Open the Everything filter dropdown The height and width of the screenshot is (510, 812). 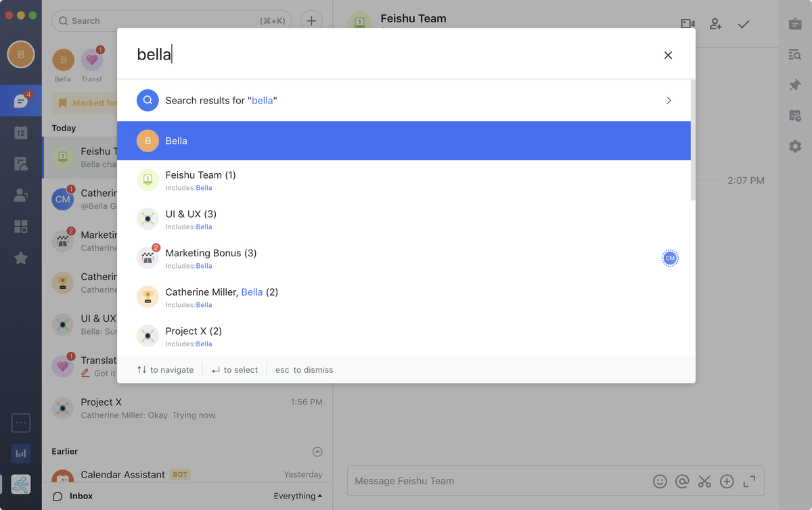298,496
